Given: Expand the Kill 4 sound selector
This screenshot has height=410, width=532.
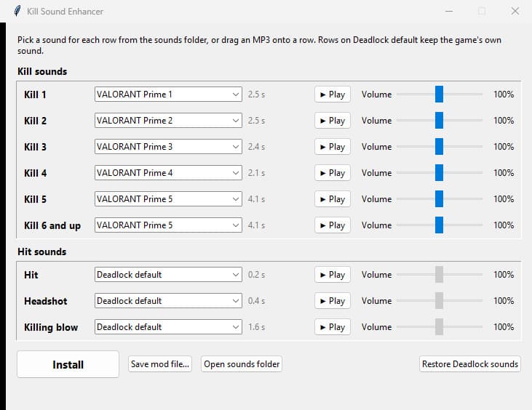Looking at the screenshot, I should pos(168,173).
